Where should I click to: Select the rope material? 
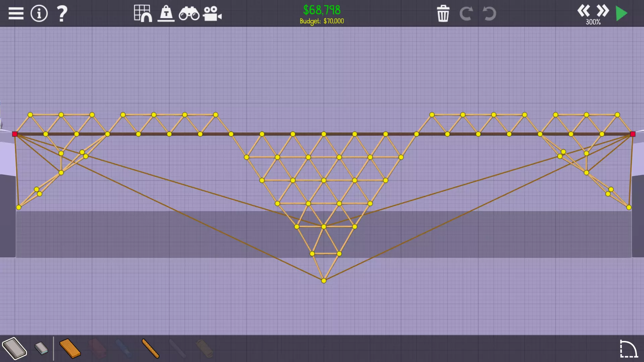150,349
